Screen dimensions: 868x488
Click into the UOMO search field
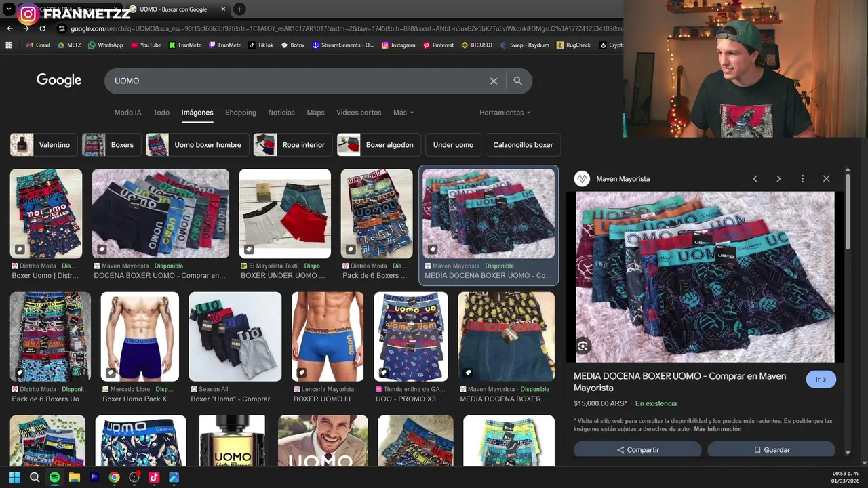tap(298, 81)
